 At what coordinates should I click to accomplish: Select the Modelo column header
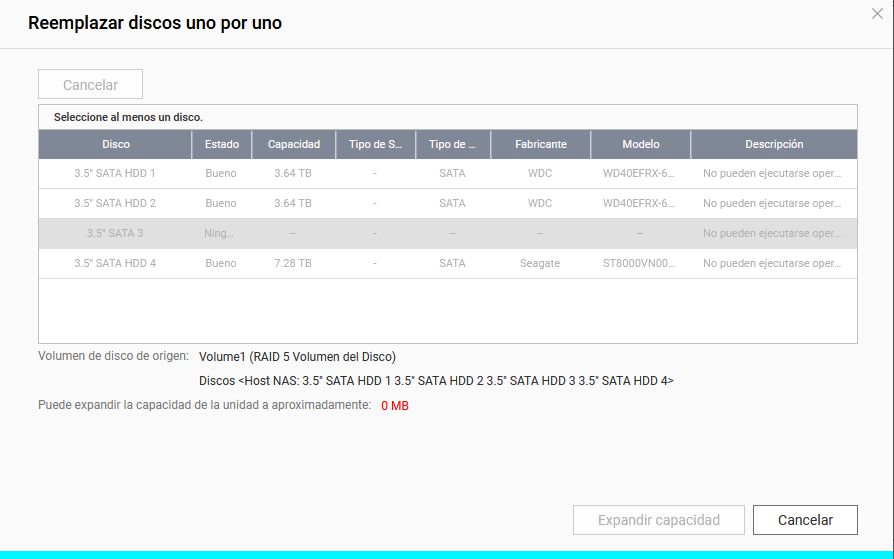(640, 144)
